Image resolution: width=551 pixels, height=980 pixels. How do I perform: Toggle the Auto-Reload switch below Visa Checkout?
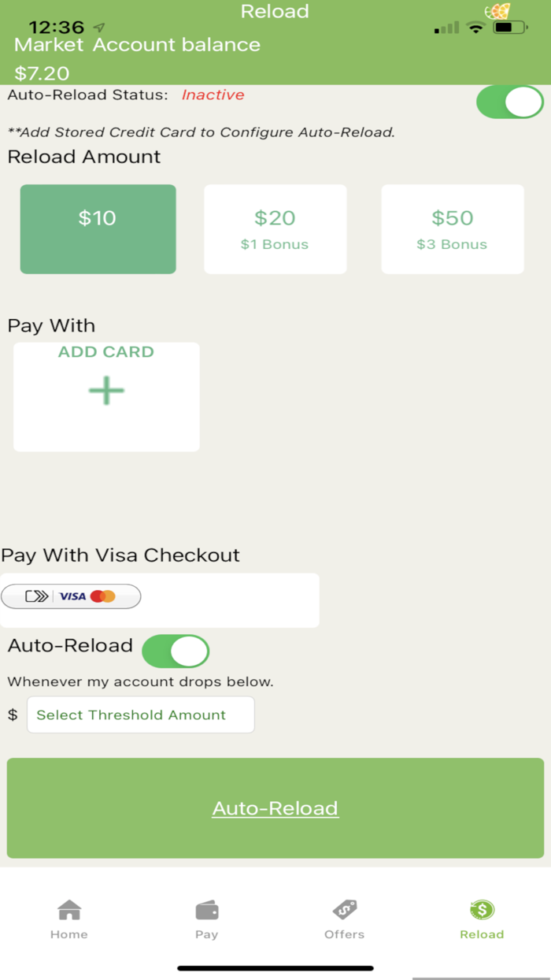tap(176, 651)
